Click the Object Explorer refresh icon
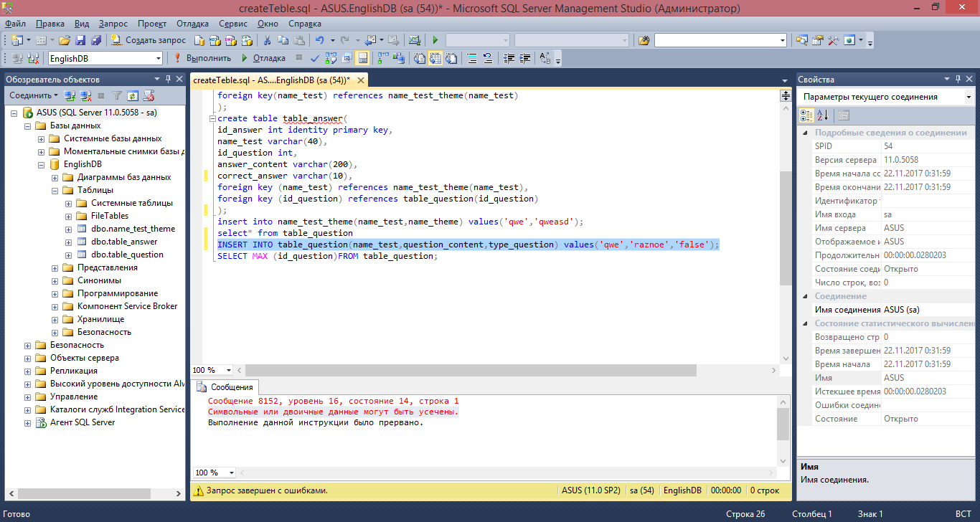Image resolution: width=980 pixels, height=522 pixels. [132, 95]
